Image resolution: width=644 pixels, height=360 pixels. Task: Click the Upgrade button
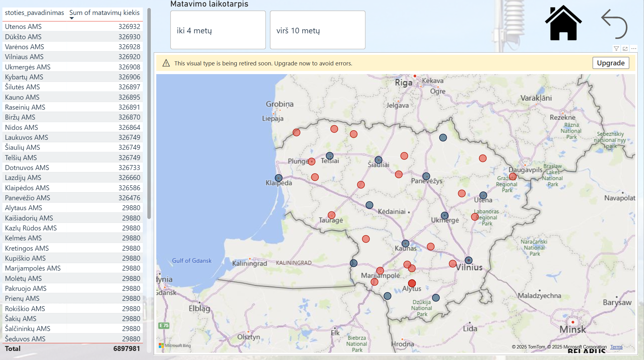[610, 63]
